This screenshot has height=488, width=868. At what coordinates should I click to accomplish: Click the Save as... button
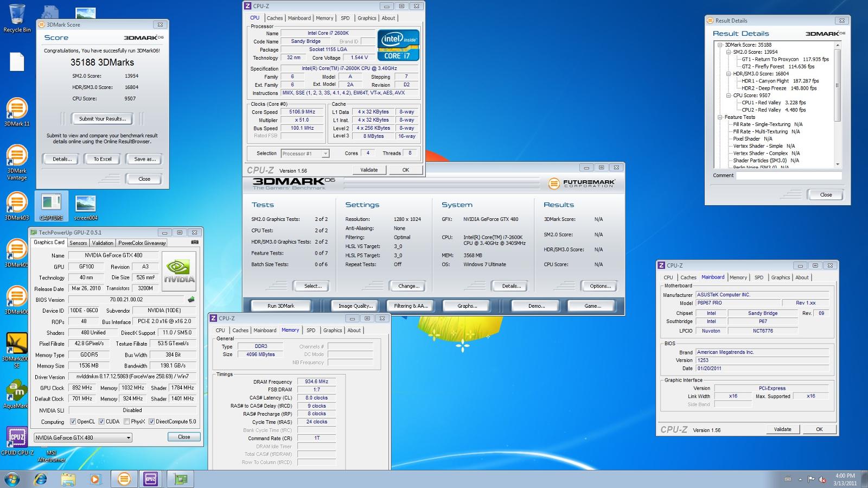[x=145, y=159]
